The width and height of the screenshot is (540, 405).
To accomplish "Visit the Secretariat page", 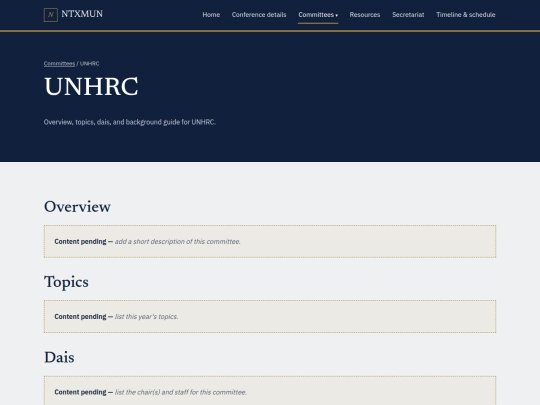I will (x=408, y=15).
